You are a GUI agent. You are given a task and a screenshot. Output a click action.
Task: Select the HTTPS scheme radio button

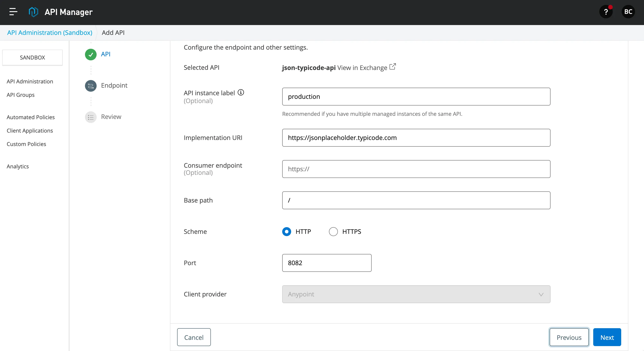(x=333, y=231)
